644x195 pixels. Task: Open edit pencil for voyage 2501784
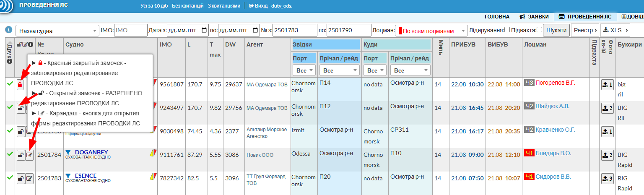click(x=29, y=155)
